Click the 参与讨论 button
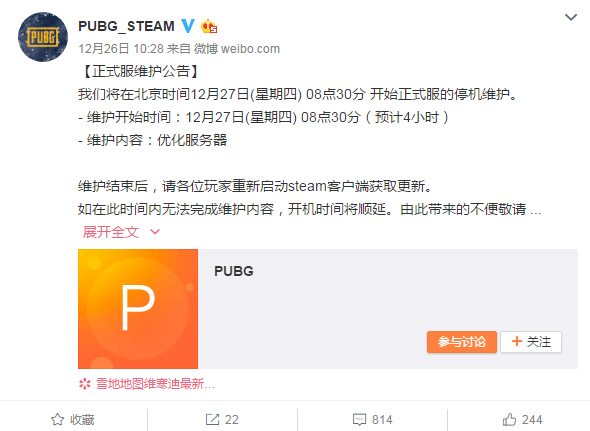The height and width of the screenshot is (431, 590). 462,342
